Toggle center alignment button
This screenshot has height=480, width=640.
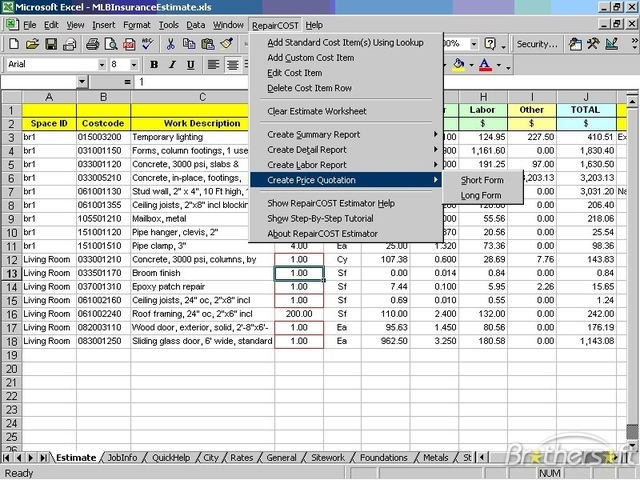point(232,64)
